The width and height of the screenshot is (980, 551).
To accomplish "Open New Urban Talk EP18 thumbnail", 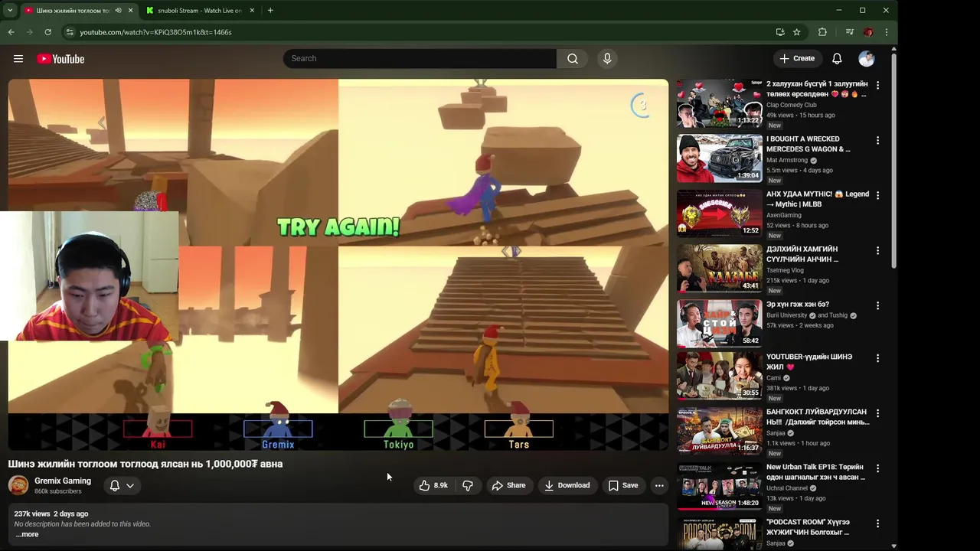I will pyautogui.click(x=719, y=486).
